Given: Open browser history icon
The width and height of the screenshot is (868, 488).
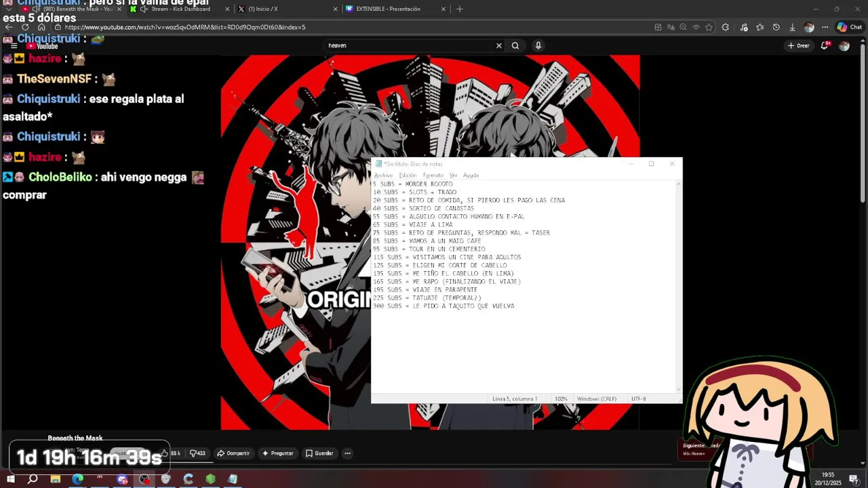Looking at the screenshot, I should point(776,27).
